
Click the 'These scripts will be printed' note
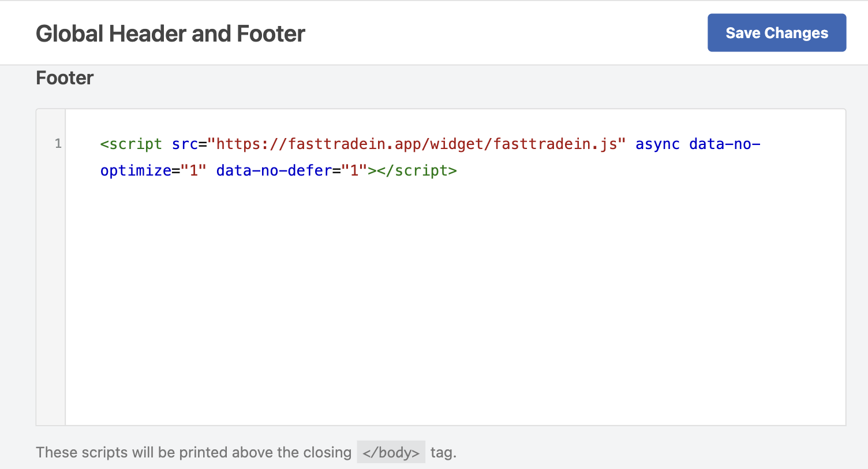pos(246,452)
